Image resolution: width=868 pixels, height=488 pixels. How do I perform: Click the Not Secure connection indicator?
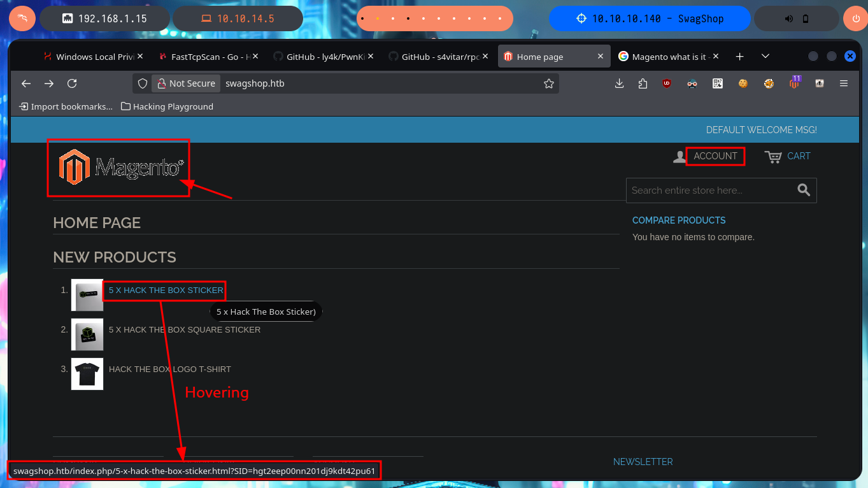pos(185,83)
